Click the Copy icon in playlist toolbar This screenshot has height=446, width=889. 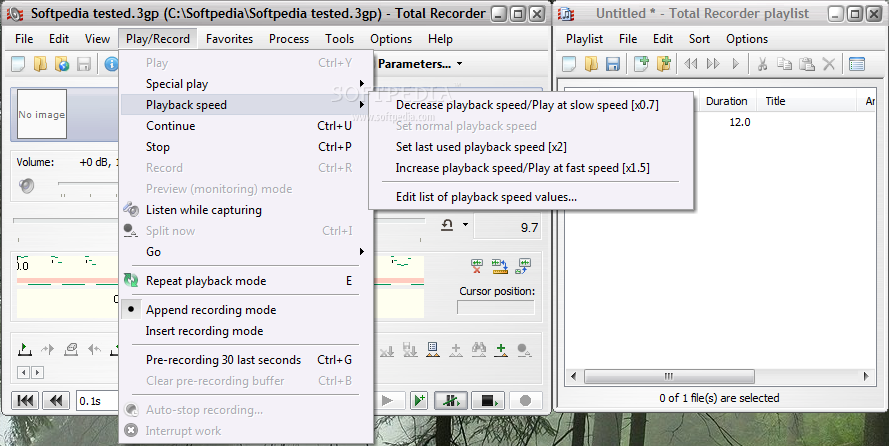(x=784, y=64)
